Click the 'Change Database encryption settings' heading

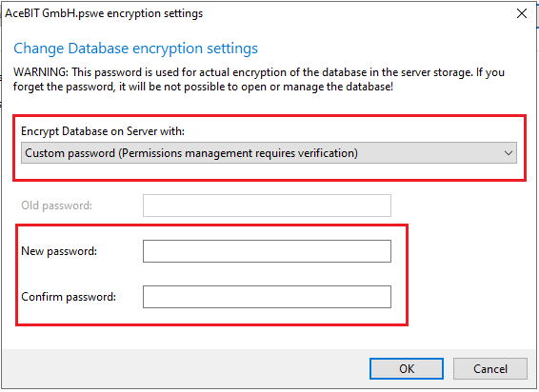tap(135, 49)
